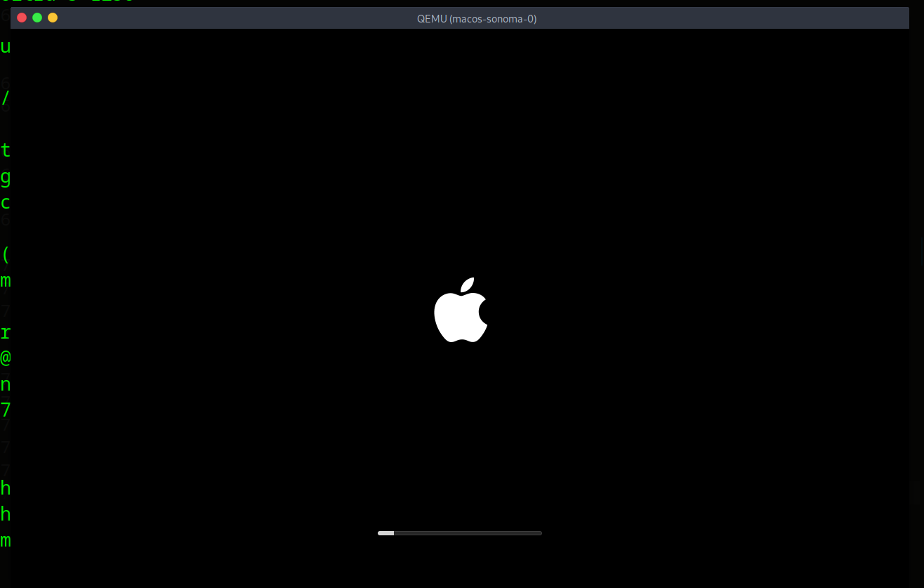Click the green '@' terminal symbol
The width and height of the screenshot is (924, 588).
click(x=5, y=358)
